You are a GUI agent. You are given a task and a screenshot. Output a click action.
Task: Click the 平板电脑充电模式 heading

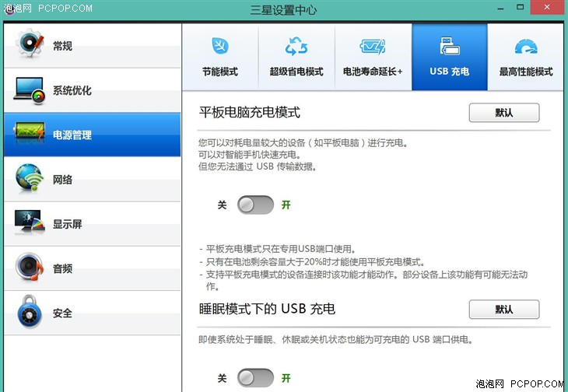pos(250,112)
